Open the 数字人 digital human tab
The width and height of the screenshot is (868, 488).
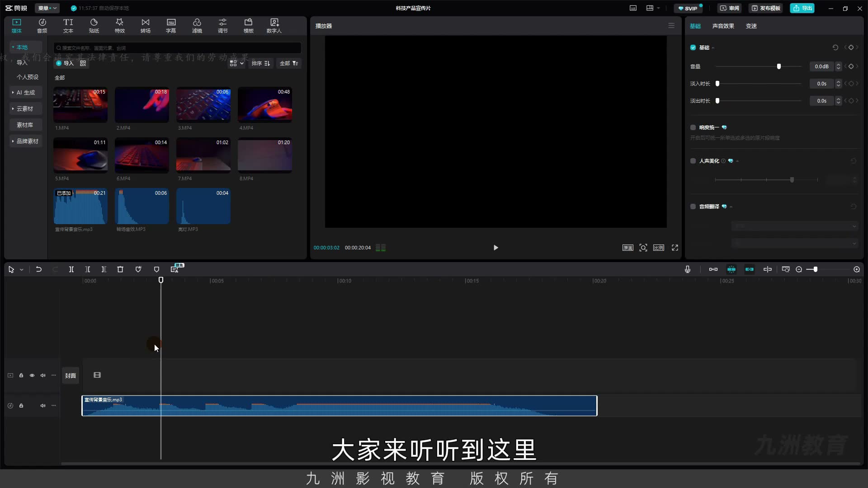274,26
